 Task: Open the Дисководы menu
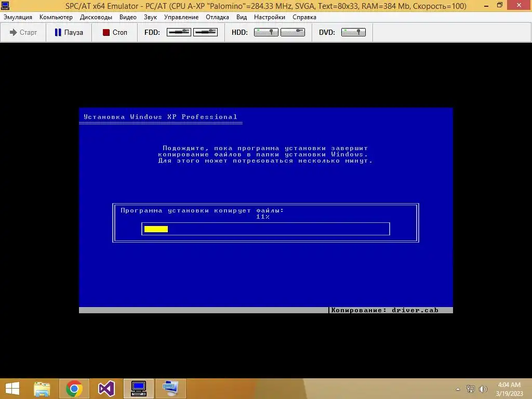96,17
